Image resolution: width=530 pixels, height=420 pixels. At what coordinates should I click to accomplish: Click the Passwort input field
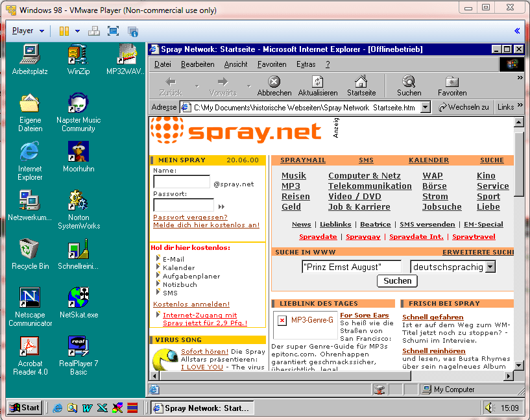click(x=184, y=205)
